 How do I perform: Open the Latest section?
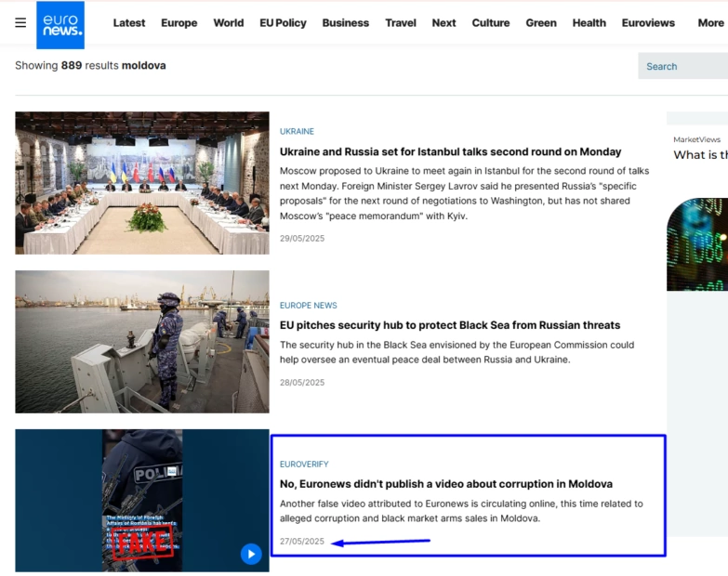pyautogui.click(x=129, y=22)
